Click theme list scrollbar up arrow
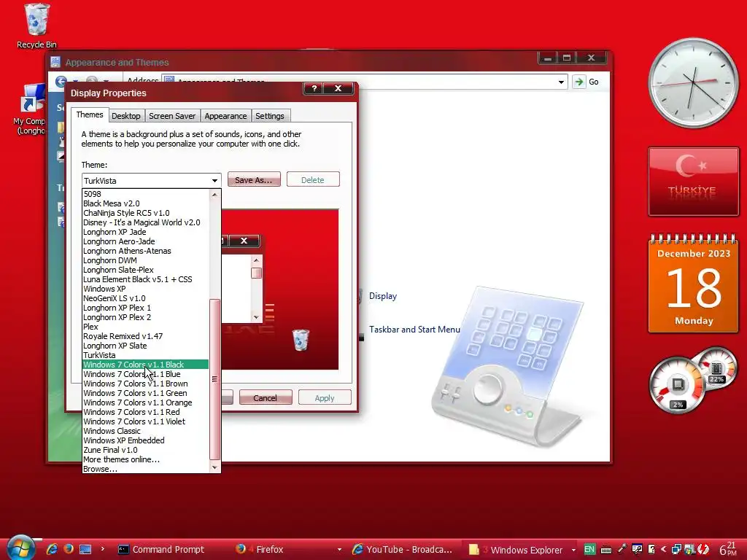The width and height of the screenshot is (747, 560). 214,195
